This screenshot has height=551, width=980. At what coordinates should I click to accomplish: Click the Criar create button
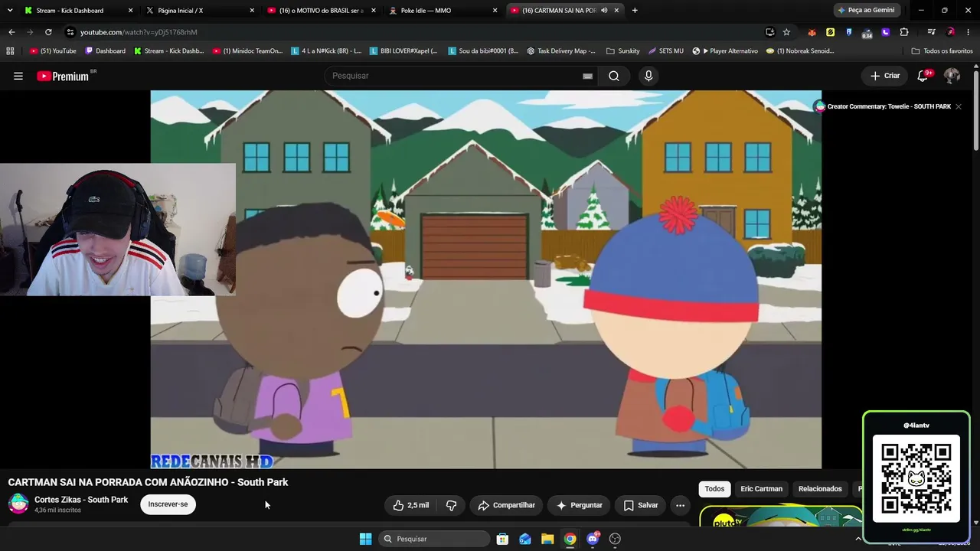884,76
